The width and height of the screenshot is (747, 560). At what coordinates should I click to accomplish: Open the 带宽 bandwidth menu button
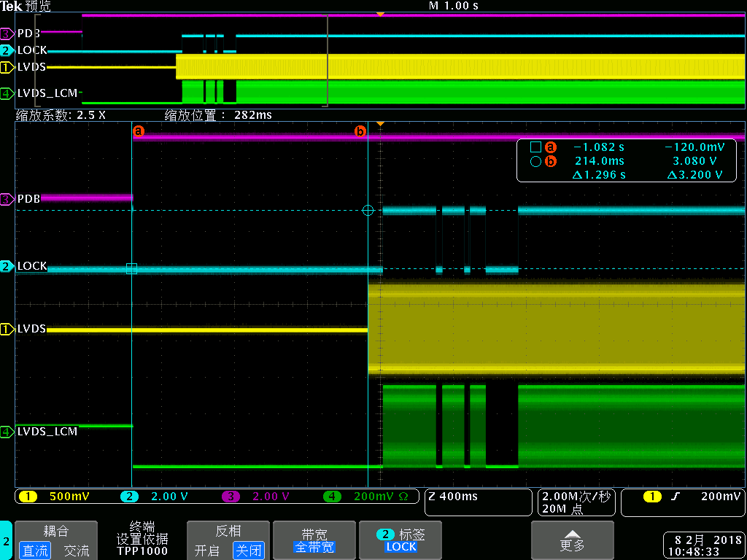click(314, 540)
